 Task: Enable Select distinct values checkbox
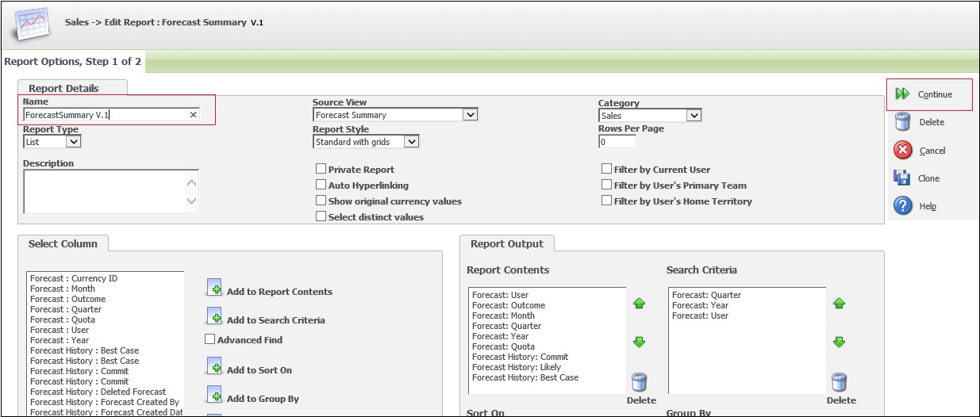coord(321,216)
